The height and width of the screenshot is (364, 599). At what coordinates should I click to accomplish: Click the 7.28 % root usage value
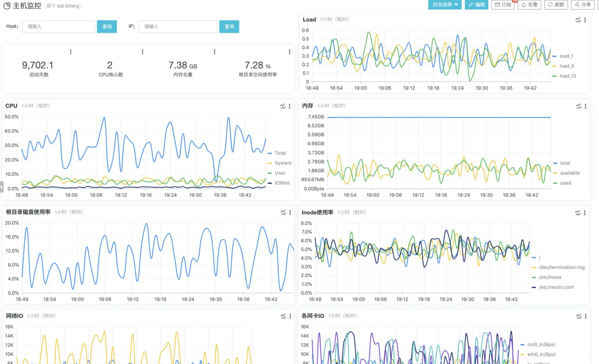pos(258,65)
